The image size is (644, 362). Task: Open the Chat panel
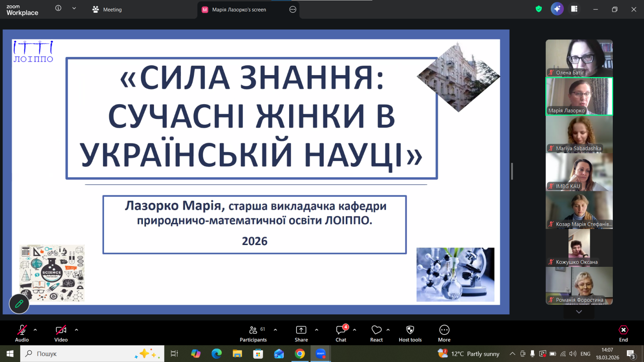click(340, 333)
